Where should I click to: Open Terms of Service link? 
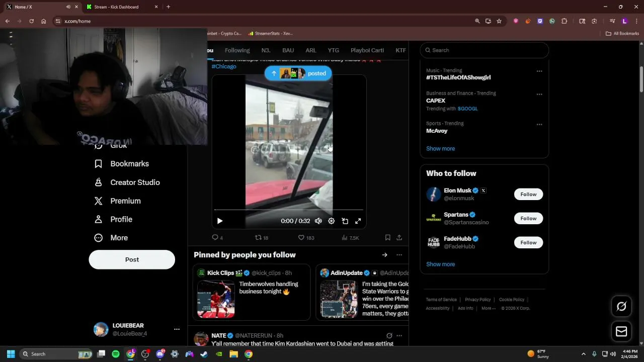point(441,300)
